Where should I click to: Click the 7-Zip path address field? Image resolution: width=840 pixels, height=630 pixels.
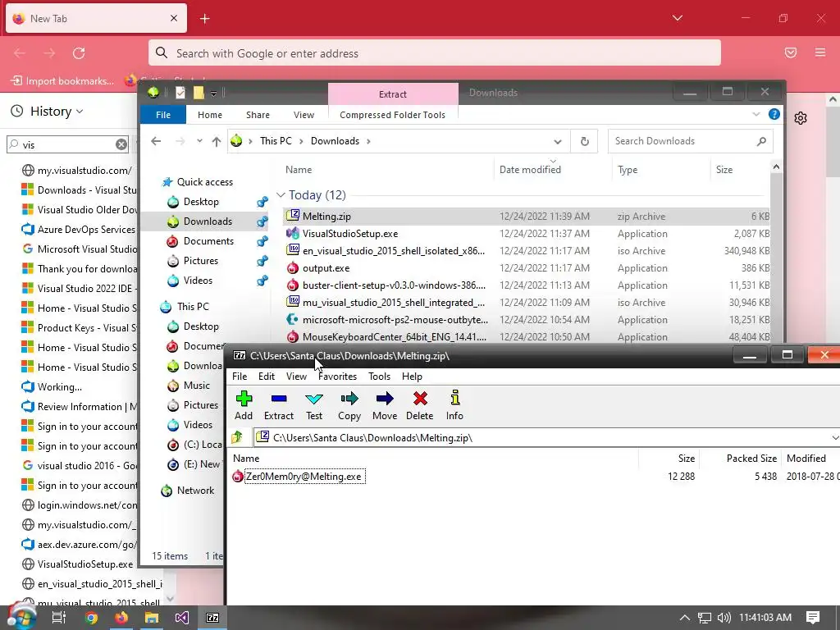coord(541,438)
